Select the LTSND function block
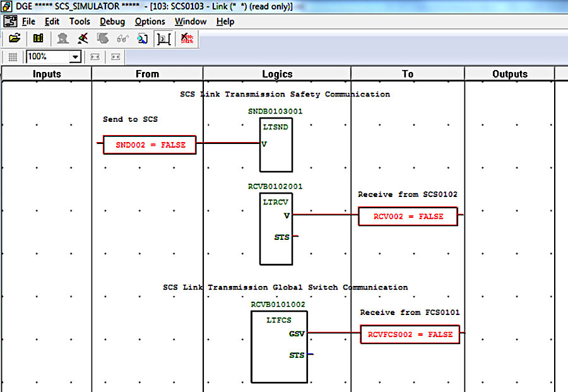Screen dimensions: 568x392 click(276, 145)
